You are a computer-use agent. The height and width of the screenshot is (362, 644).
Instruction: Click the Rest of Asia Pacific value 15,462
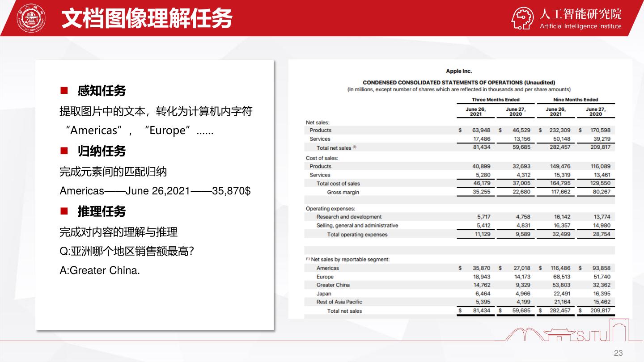(602, 302)
